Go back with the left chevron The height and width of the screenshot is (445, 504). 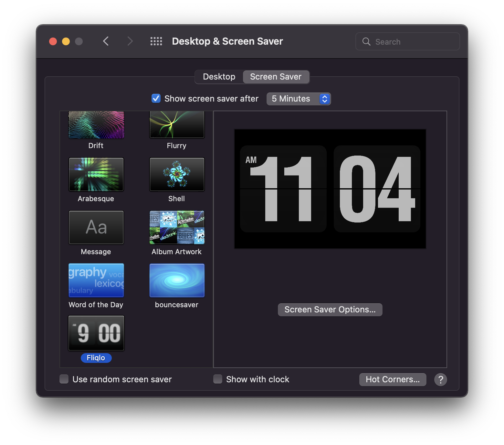point(106,41)
